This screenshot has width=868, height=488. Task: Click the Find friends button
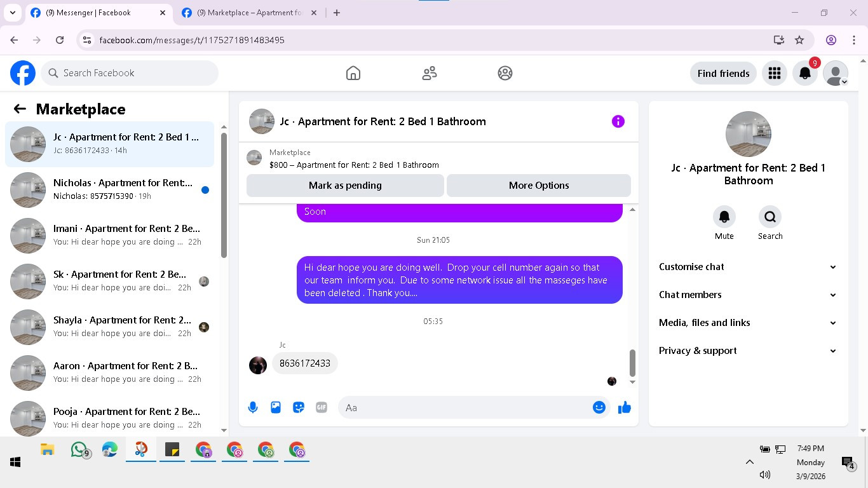723,73
